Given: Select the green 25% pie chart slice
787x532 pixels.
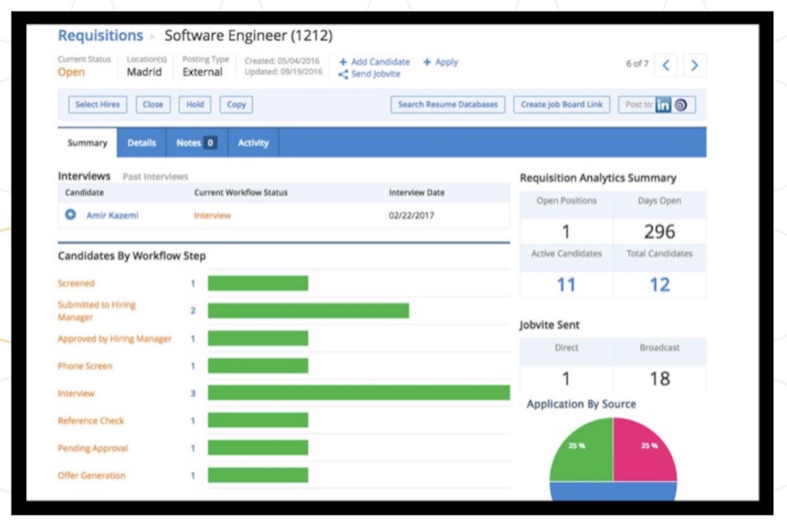Looking at the screenshot, I should [577, 446].
